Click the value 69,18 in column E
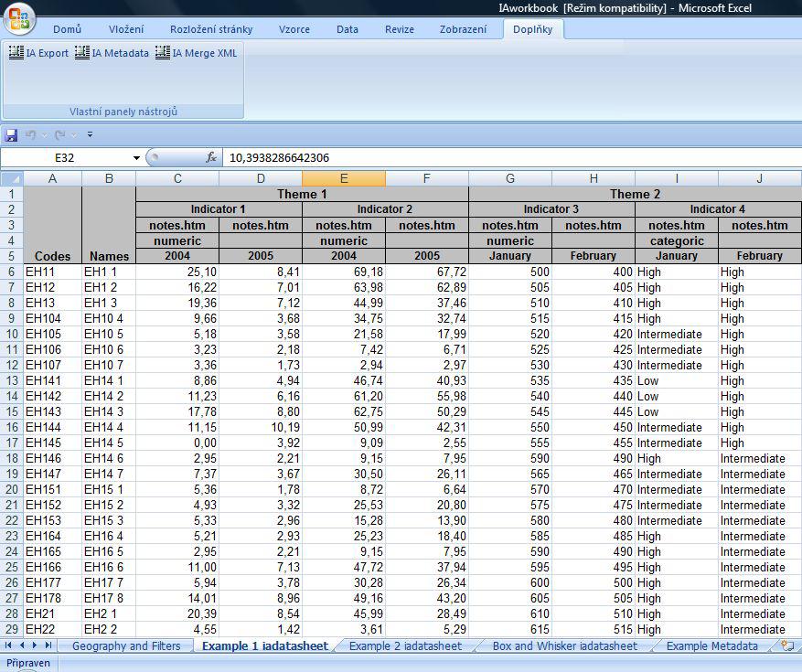 [x=344, y=272]
